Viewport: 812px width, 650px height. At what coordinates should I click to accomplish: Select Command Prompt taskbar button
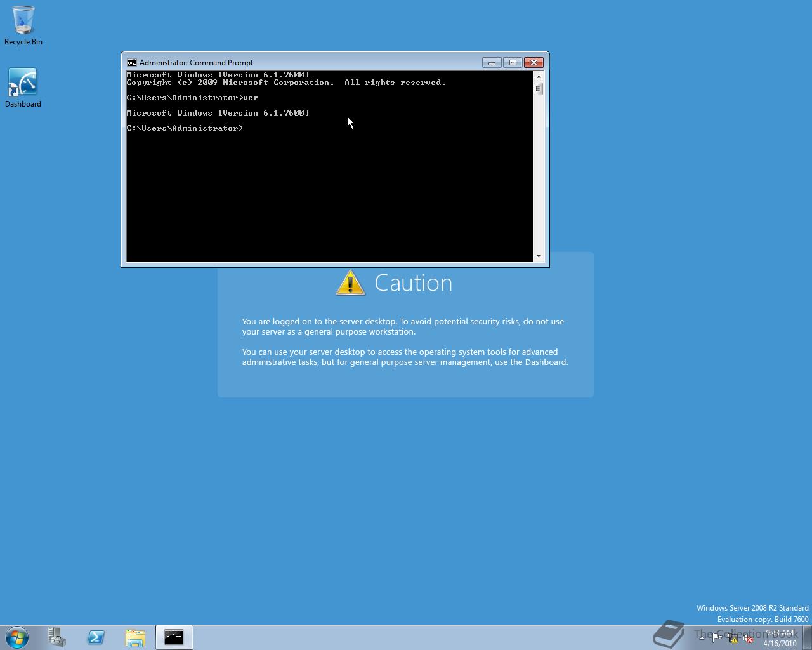point(174,637)
